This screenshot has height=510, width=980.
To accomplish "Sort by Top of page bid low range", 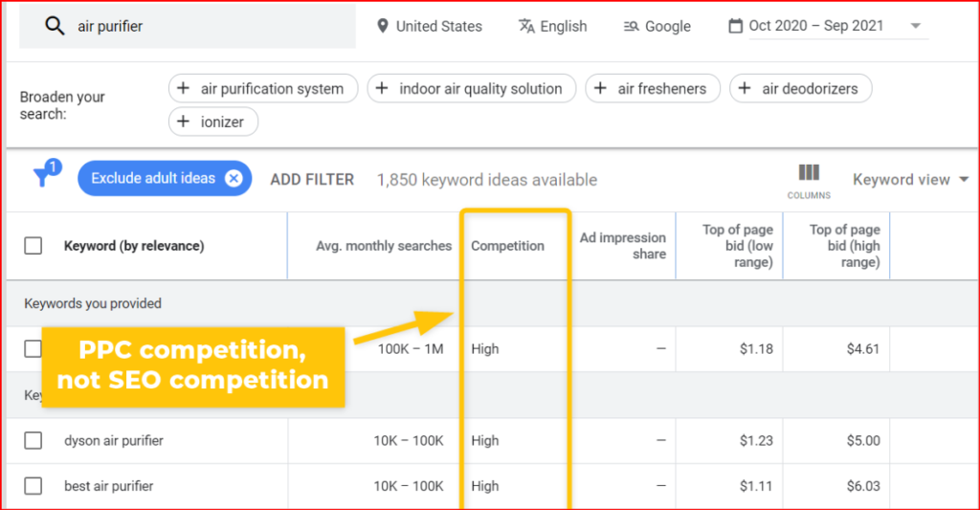I will click(738, 246).
